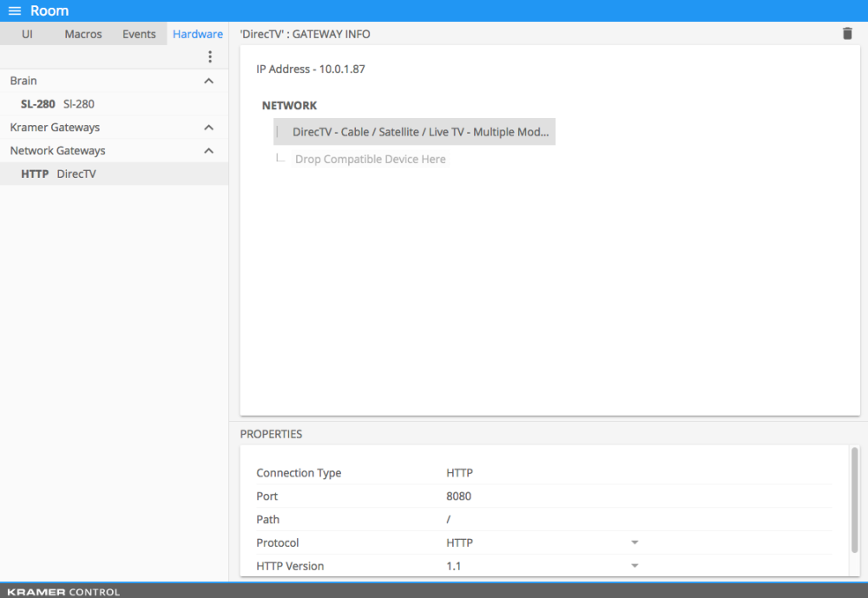Image resolution: width=868 pixels, height=598 pixels.
Task: Select the Hardware tab
Action: [x=198, y=34]
